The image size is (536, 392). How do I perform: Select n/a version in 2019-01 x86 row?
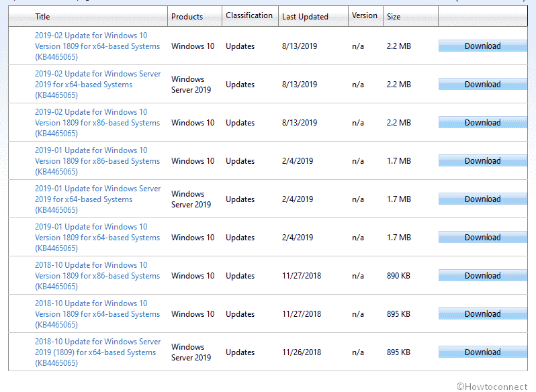pos(358,161)
